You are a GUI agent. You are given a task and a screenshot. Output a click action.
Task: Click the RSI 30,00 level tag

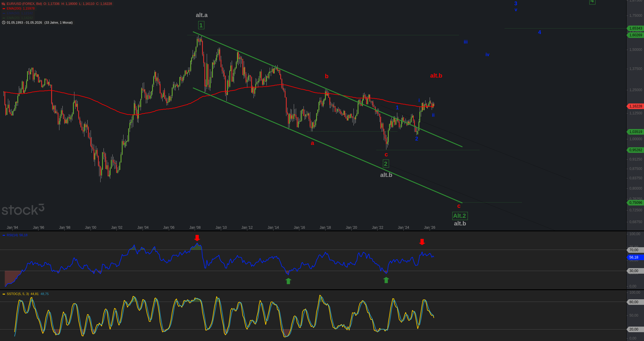pos(635,271)
